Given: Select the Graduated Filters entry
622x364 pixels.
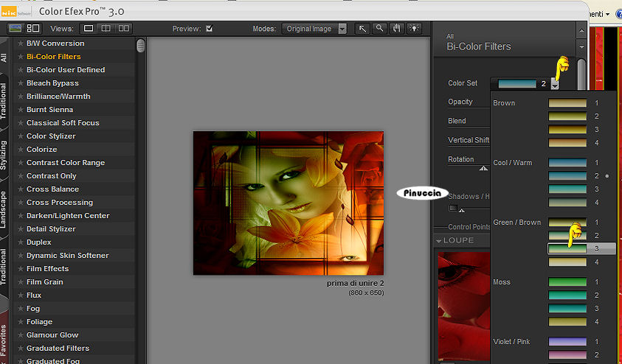Looking at the screenshot, I should (x=58, y=348).
